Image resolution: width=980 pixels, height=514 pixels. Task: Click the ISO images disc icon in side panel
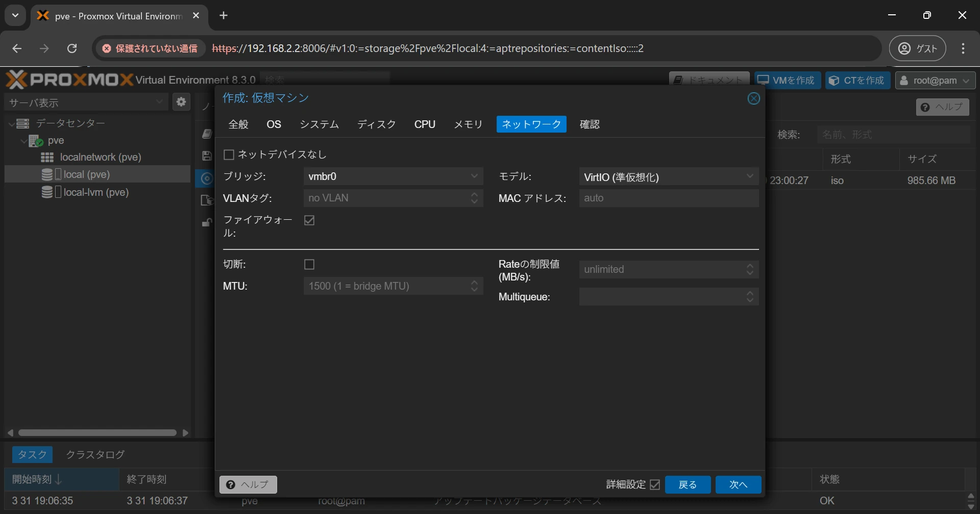pyautogui.click(x=206, y=178)
